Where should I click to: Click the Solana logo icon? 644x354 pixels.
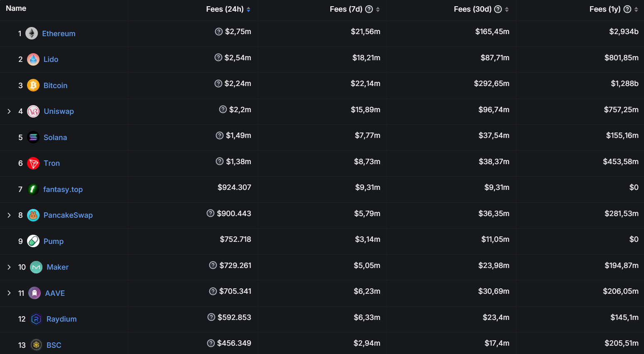(x=33, y=137)
